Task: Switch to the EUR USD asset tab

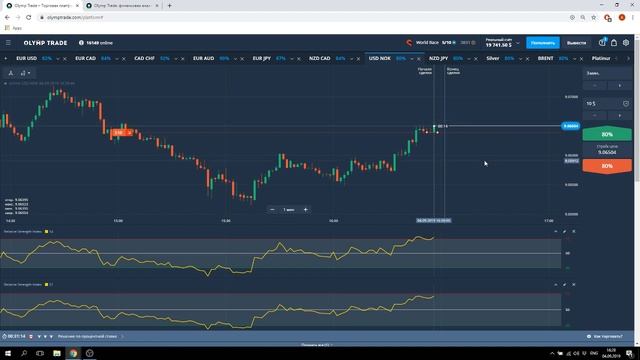Action: (x=27, y=58)
